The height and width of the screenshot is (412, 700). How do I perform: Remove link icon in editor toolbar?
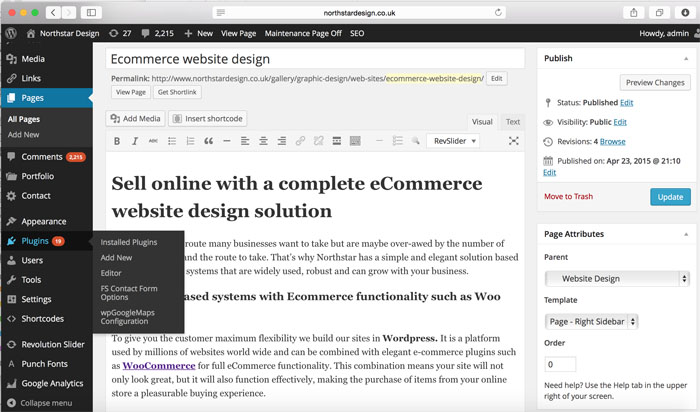tap(318, 141)
